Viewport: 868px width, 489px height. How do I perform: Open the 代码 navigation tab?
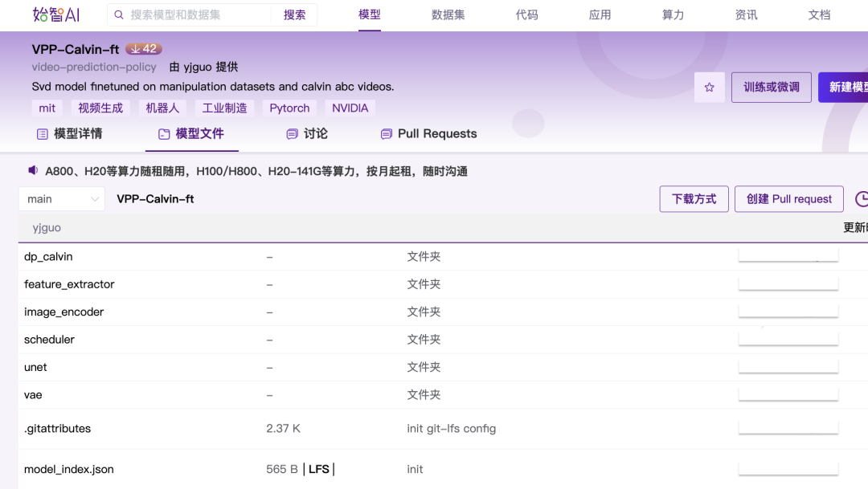(526, 15)
